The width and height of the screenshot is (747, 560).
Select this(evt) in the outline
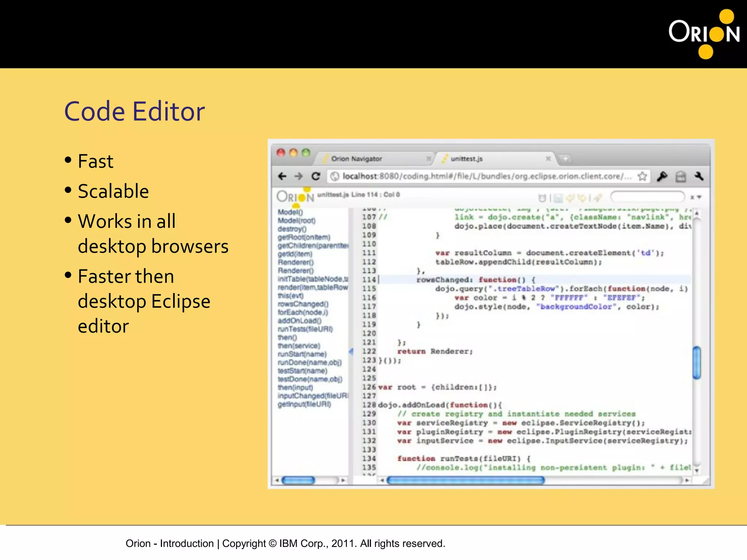[x=290, y=296]
